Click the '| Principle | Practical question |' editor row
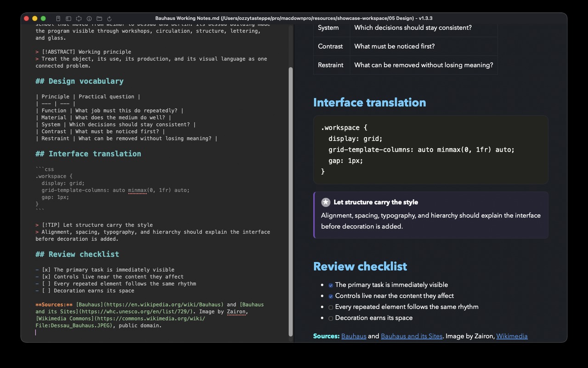The height and width of the screenshot is (368, 588). click(88, 97)
